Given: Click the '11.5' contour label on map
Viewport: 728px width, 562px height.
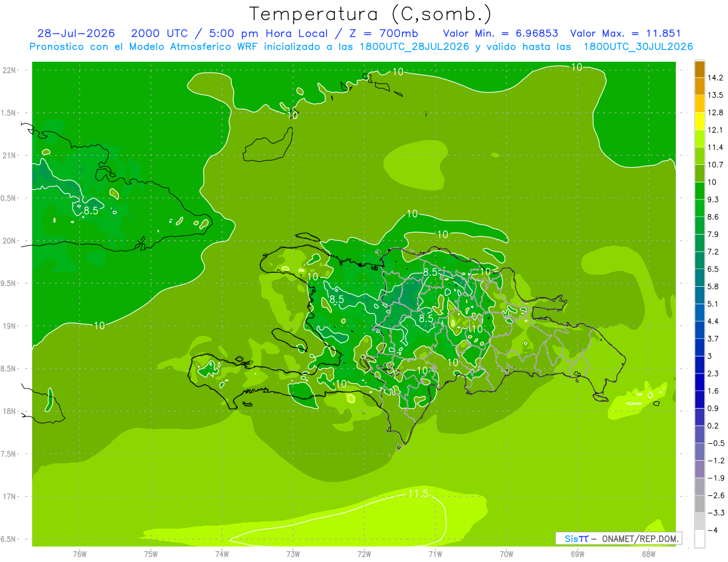Looking at the screenshot, I should (x=417, y=494).
